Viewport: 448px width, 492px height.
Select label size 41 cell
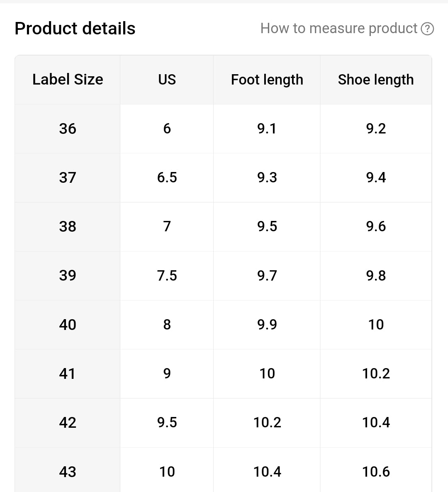point(68,373)
